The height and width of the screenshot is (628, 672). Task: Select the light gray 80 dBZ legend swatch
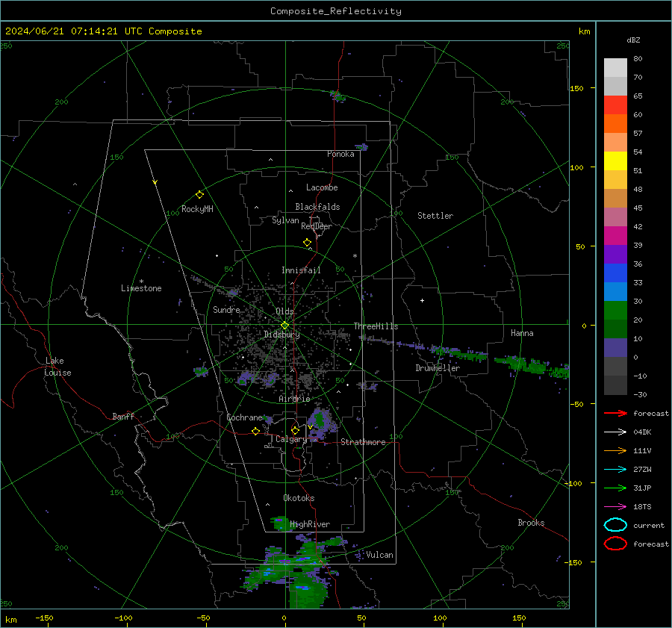tap(615, 67)
